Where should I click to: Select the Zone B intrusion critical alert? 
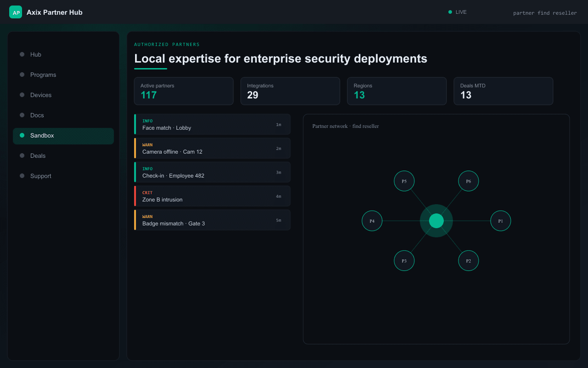click(x=212, y=196)
